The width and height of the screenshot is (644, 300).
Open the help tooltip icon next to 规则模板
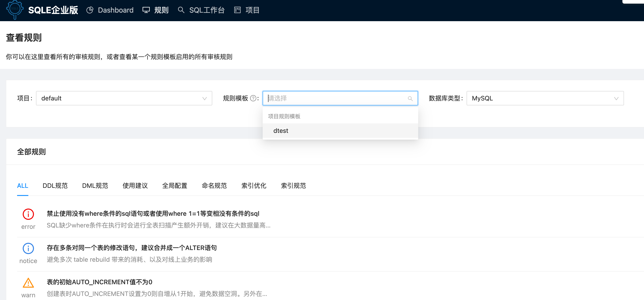(253, 98)
